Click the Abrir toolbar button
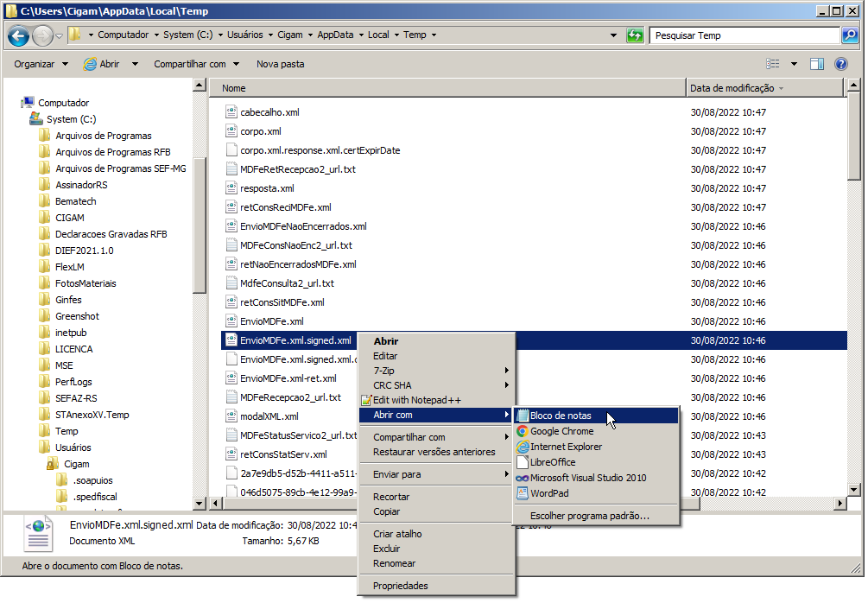The width and height of the screenshot is (868, 603). click(102, 64)
